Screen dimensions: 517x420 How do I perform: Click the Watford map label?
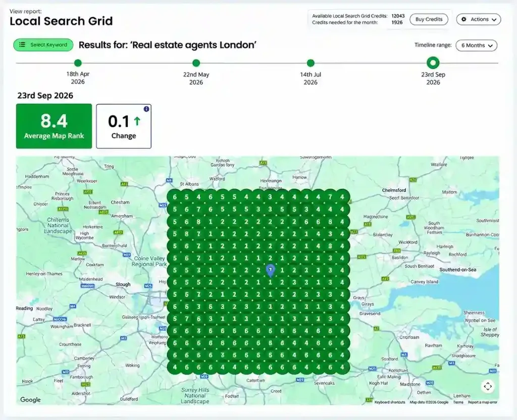217,179
